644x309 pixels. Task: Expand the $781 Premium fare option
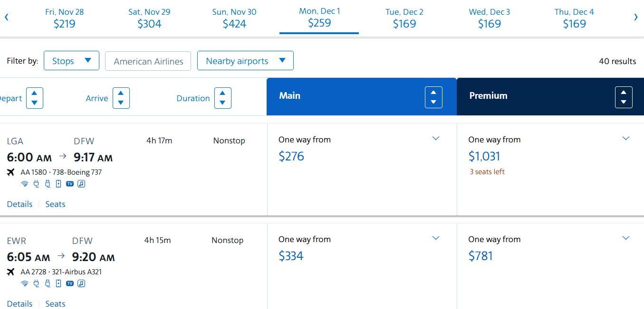click(x=625, y=238)
